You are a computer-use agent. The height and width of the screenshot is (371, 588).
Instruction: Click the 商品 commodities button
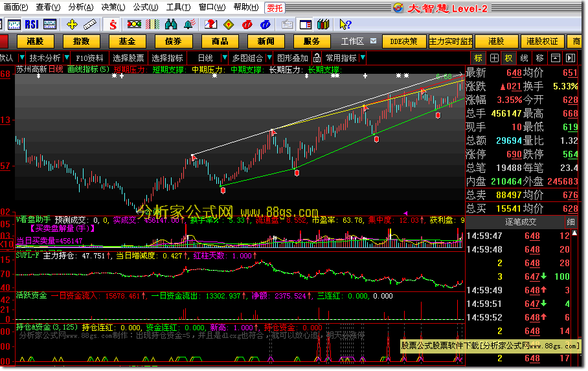click(x=220, y=41)
